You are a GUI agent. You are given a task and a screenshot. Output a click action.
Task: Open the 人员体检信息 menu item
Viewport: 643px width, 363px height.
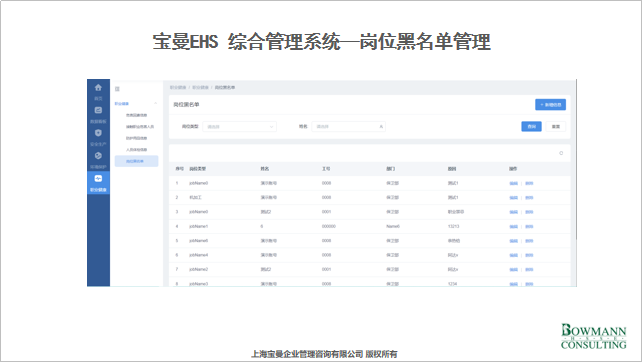(x=136, y=150)
